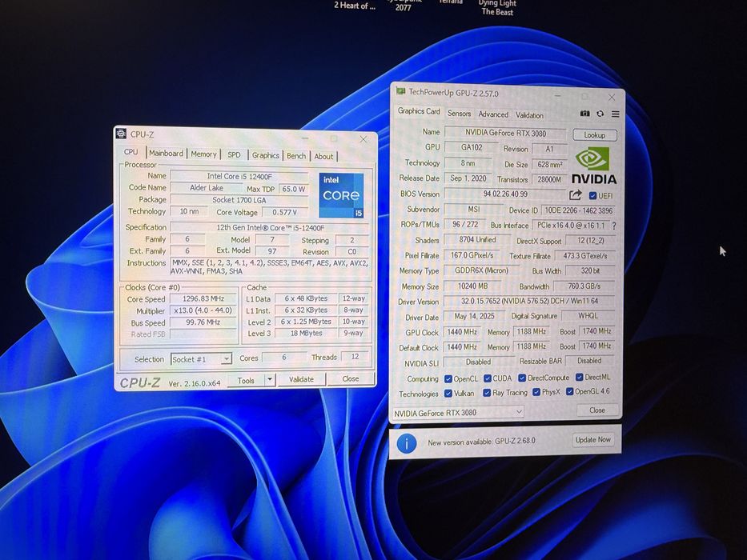Click the Core Speed value 1296.83 MHz

[x=203, y=298]
